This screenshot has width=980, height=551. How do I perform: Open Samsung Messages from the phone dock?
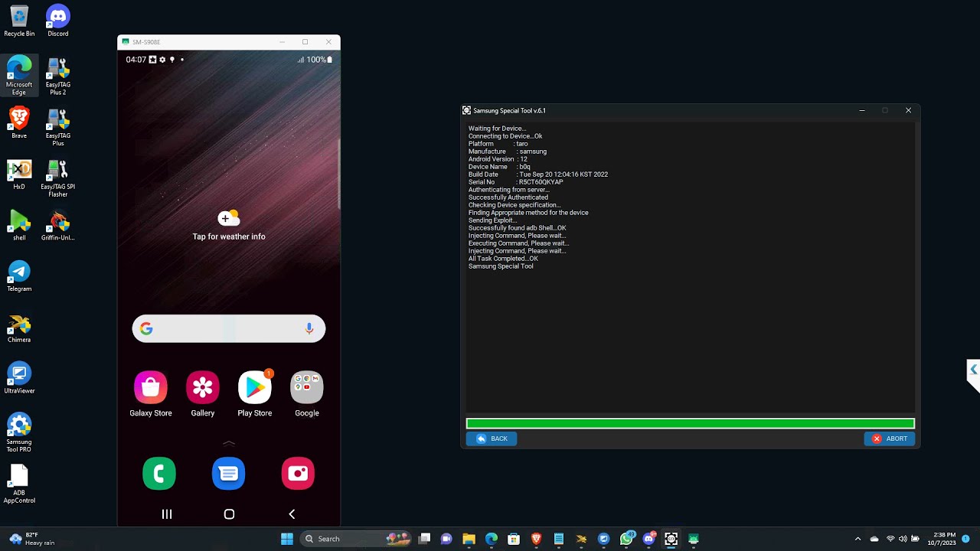pyautogui.click(x=228, y=473)
